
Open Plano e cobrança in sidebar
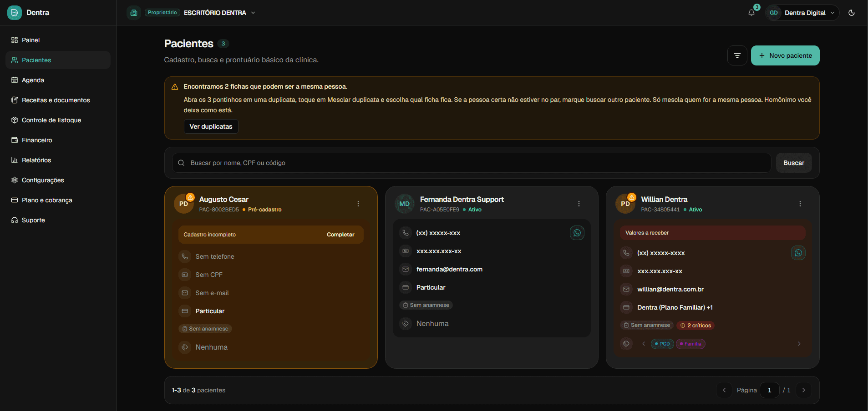[58, 200]
